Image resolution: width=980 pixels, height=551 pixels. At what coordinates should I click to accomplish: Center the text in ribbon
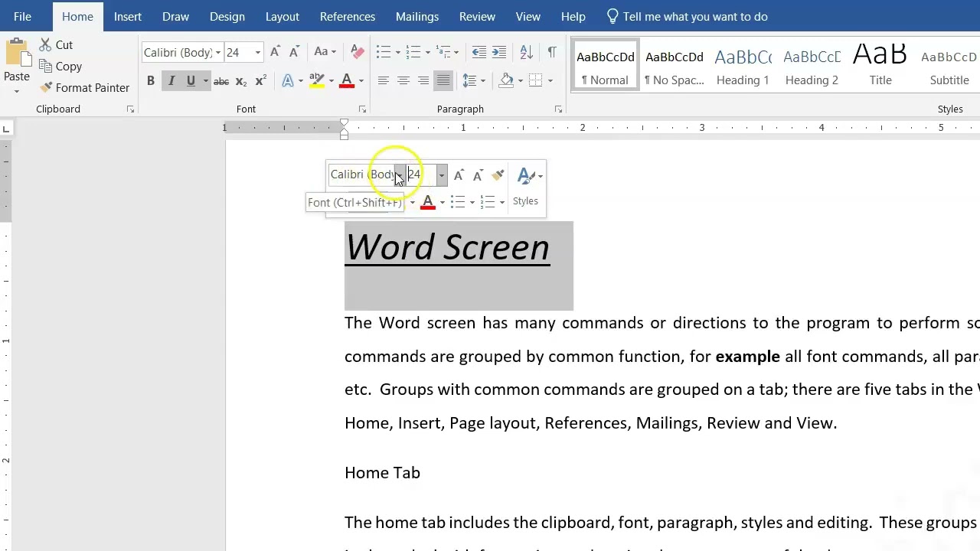(403, 80)
